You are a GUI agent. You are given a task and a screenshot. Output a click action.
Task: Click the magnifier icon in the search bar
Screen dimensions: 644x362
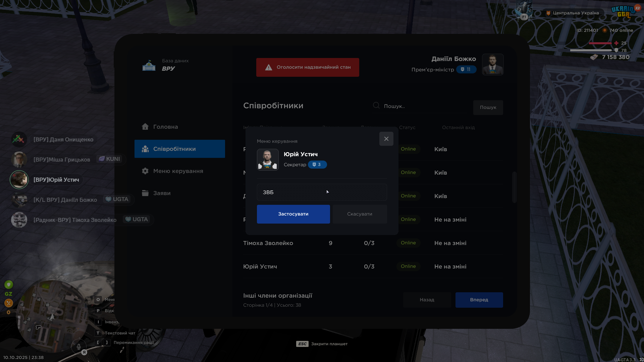376,106
